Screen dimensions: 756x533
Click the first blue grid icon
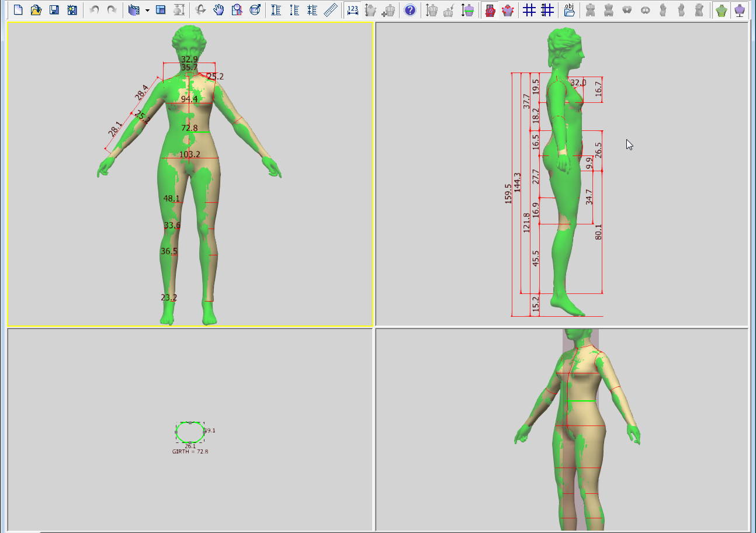529,10
